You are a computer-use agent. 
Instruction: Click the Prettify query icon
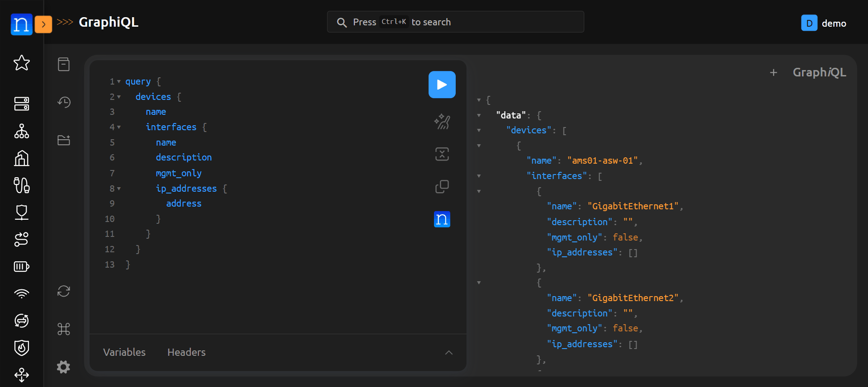tap(442, 122)
